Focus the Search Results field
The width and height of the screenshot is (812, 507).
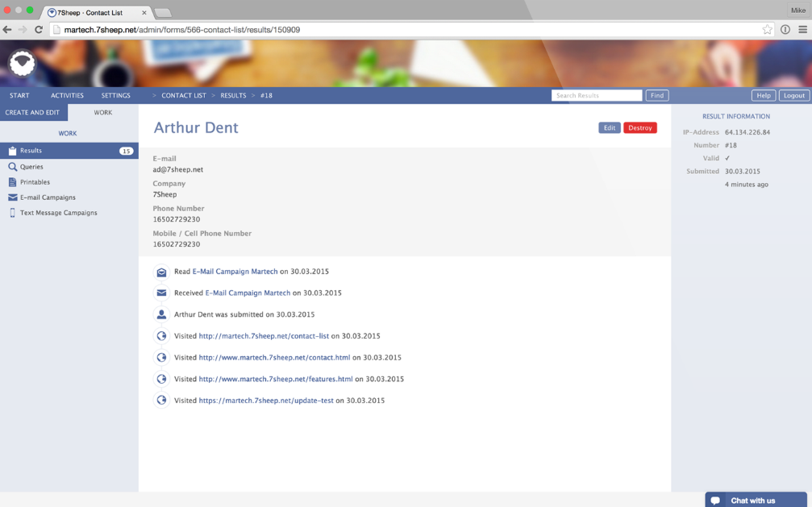596,95
